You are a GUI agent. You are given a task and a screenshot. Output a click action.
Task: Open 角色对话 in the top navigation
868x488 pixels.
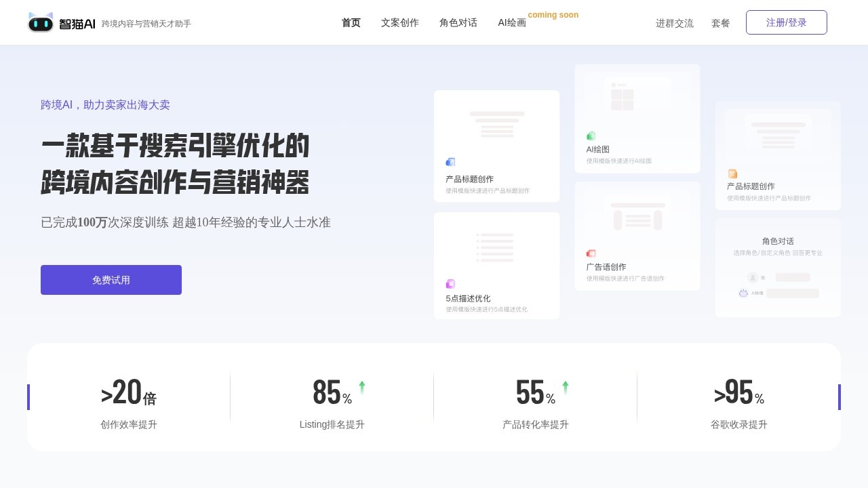pos(458,23)
